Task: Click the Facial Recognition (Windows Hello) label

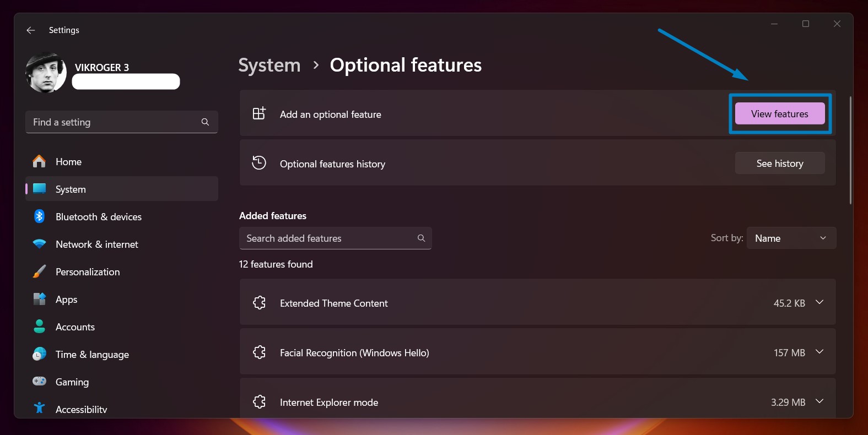Action: tap(354, 353)
